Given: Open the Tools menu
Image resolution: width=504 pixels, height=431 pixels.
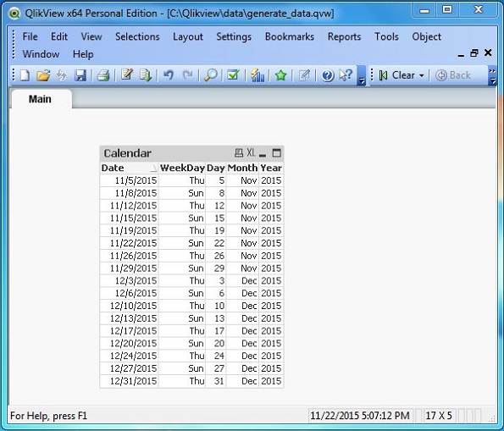Looking at the screenshot, I should pos(386,36).
